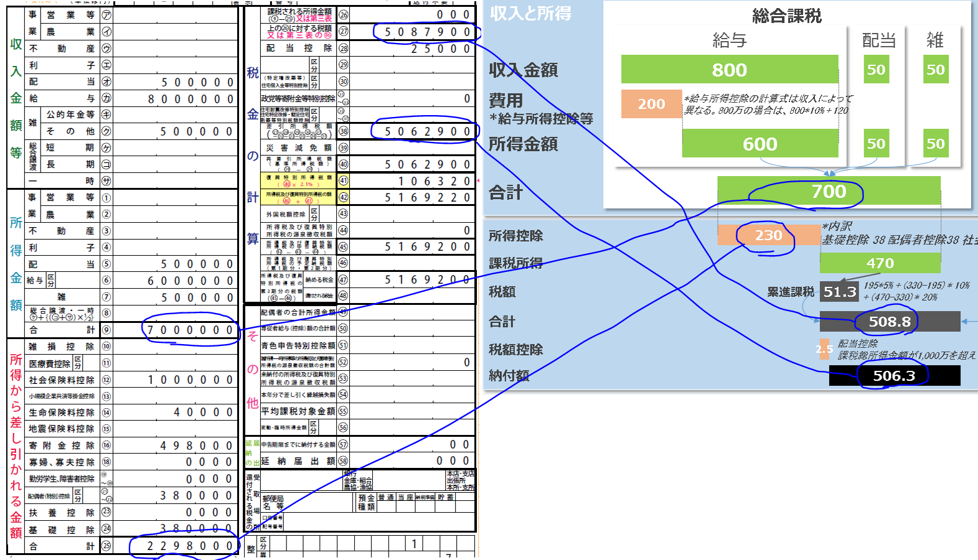The image size is (978, 560).
Task: Select the 雑 column heading in the diagram
Action: [935, 40]
